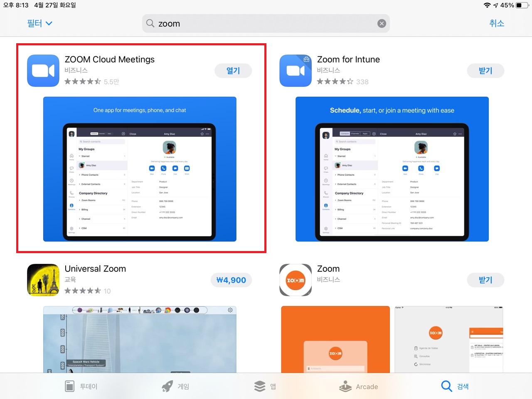Switch to the 앱 tab

pos(265,386)
